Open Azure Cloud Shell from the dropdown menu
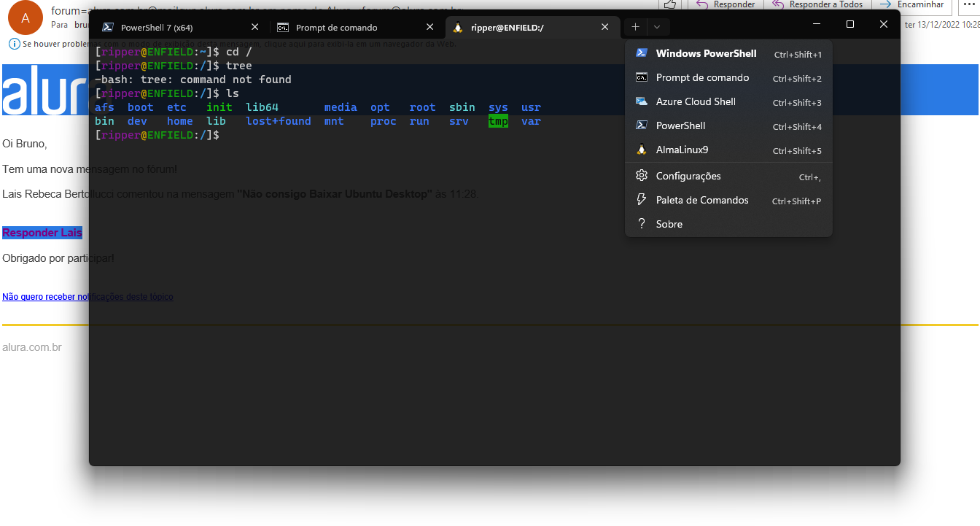Image resolution: width=980 pixels, height=526 pixels. click(728, 101)
